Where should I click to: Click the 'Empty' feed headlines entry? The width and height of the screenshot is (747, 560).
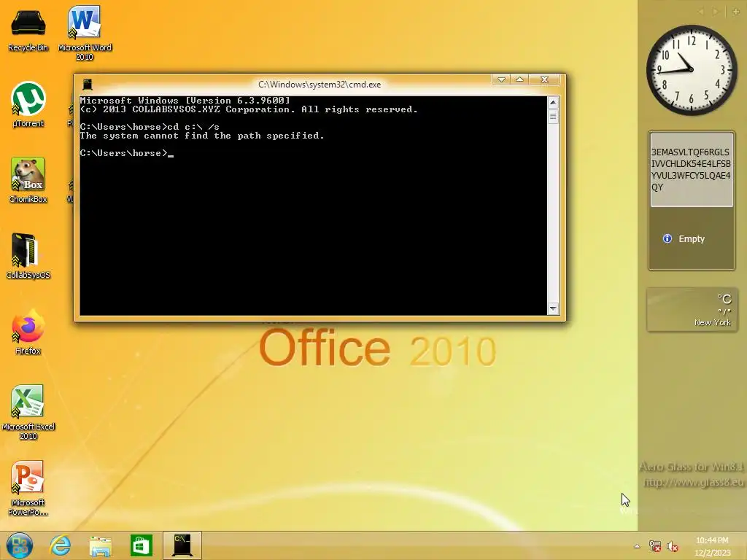[x=692, y=239]
